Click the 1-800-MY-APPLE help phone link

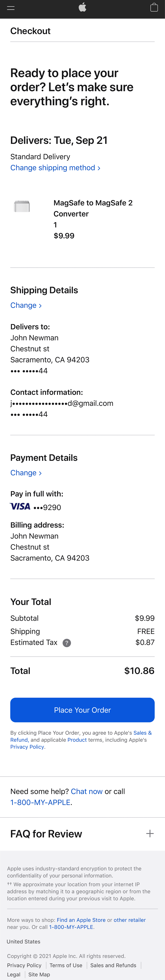[40, 802]
